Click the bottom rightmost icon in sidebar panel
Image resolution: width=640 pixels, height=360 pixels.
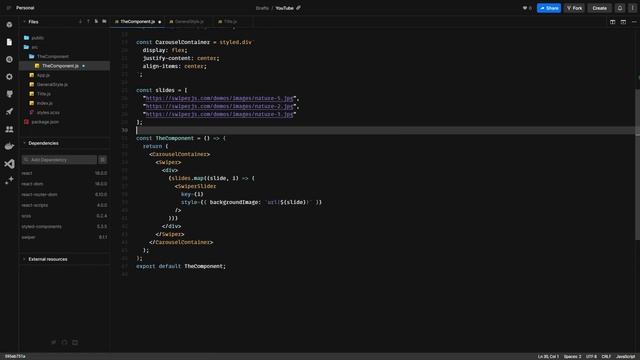click(75, 342)
